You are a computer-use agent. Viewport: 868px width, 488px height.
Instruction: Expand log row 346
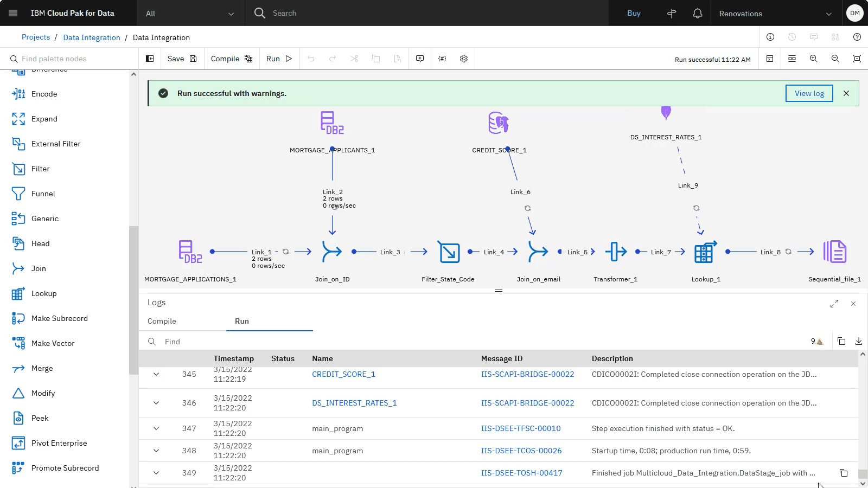click(x=156, y=403)
